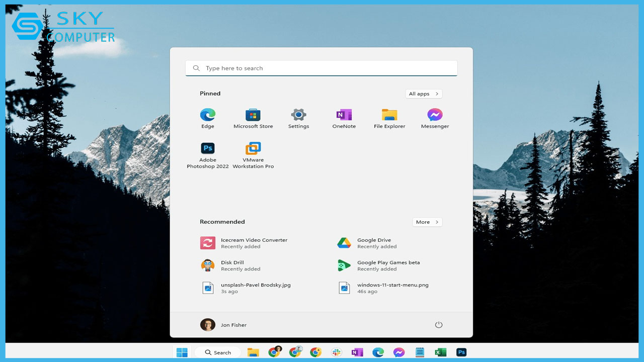Expand the All apps list
644x362 pixels.
(424, 94)
